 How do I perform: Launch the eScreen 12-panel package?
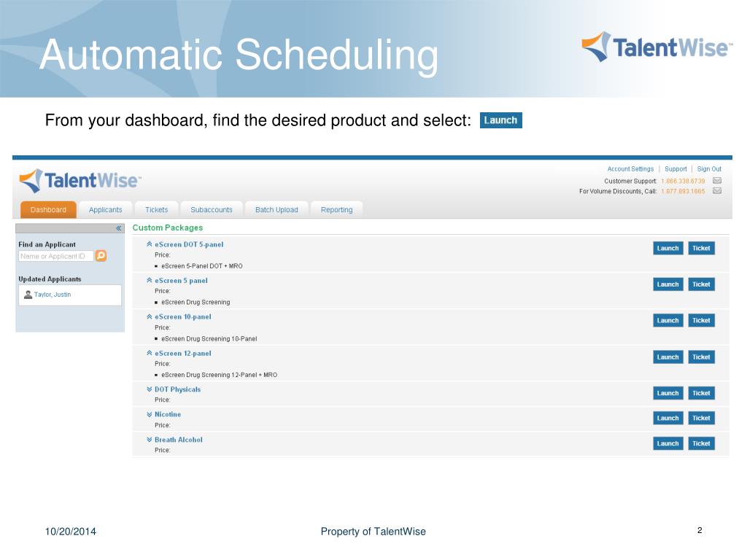coord(668,357)
